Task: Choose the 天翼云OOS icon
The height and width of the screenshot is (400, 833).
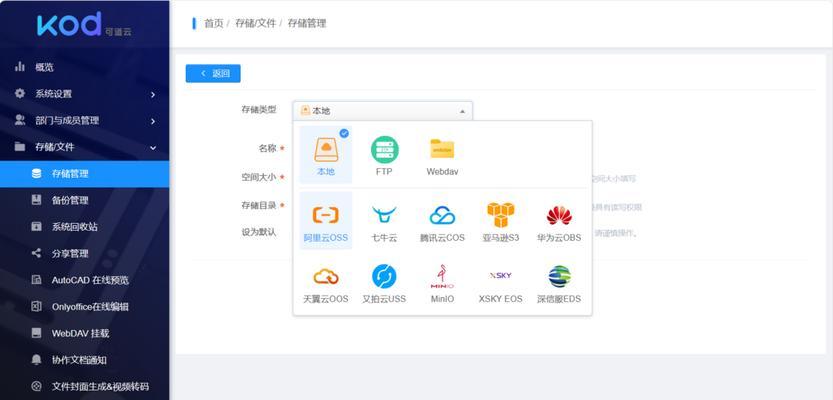Action: [326, 277]
